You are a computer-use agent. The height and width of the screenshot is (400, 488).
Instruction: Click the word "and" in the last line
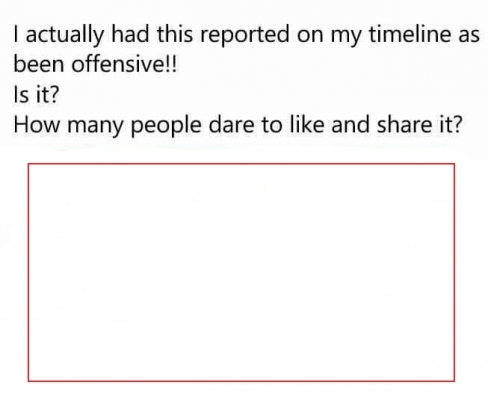(x=350, y=124)
